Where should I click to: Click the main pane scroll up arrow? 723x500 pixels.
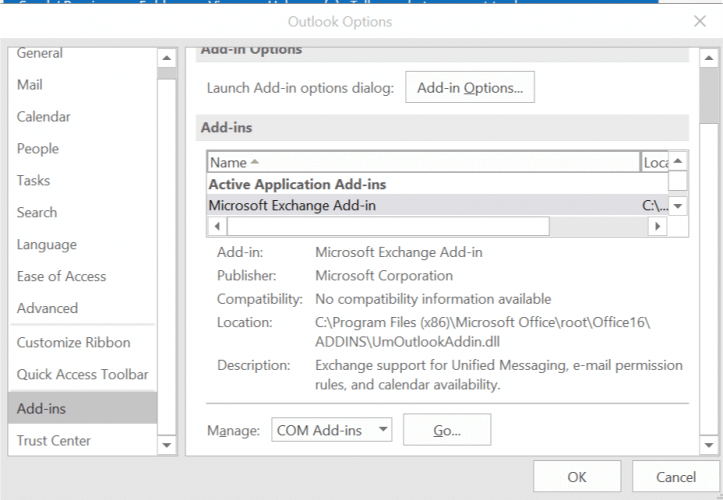click(x=708, y=58)
